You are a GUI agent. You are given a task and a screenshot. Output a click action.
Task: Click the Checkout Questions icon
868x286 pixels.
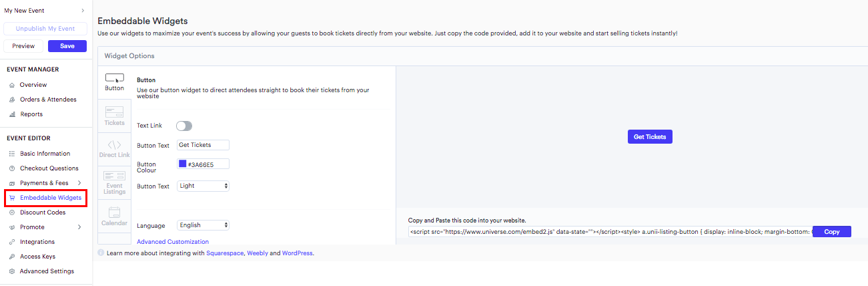point(11,168)
